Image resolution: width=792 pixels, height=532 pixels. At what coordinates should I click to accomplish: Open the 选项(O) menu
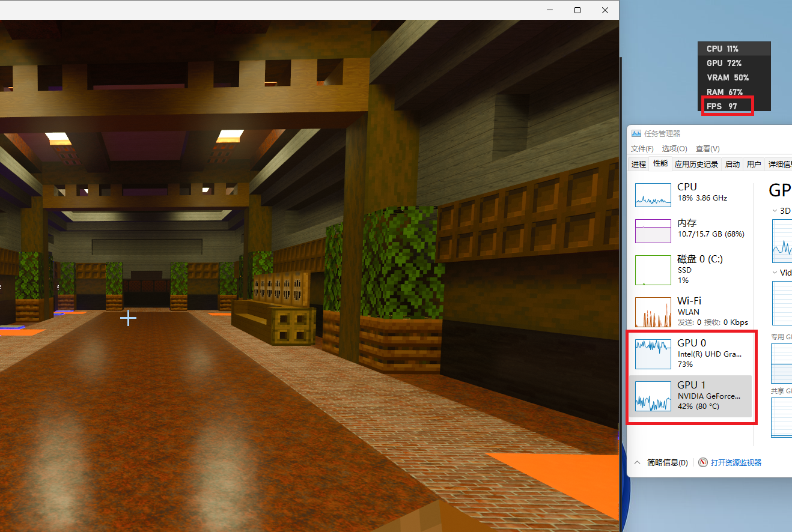[674, 149]
